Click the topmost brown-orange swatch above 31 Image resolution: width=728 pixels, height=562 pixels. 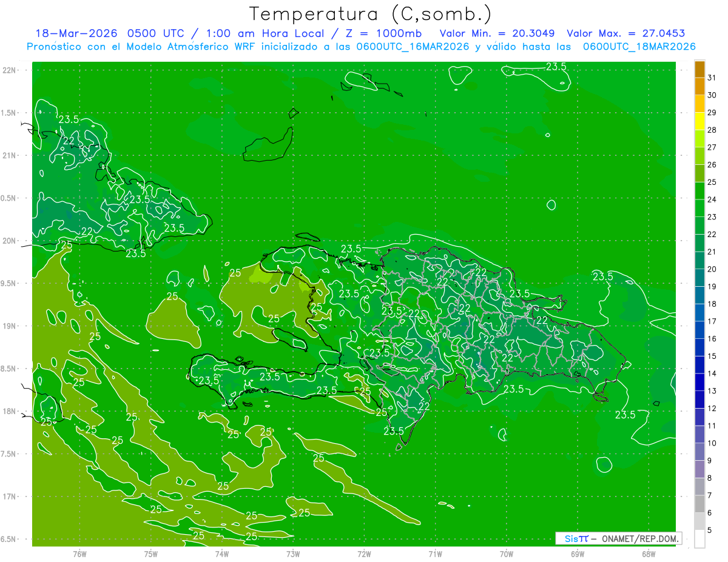699,70
